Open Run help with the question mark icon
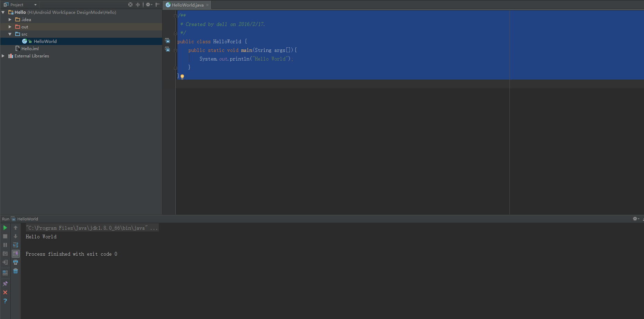Screen dimensions: 644x319 (5, 301)
